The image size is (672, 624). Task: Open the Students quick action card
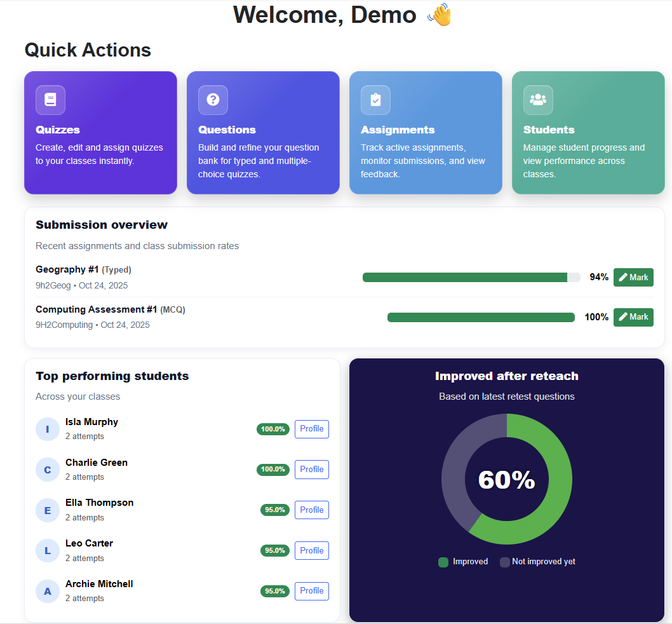[x=588, y=132]
